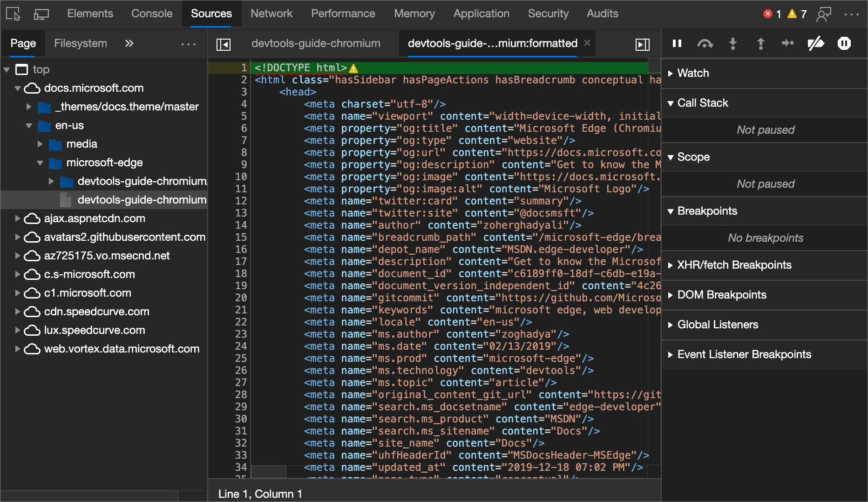Click line number 14 gutter
The image size is (868, 502).
tap(241, 225)
